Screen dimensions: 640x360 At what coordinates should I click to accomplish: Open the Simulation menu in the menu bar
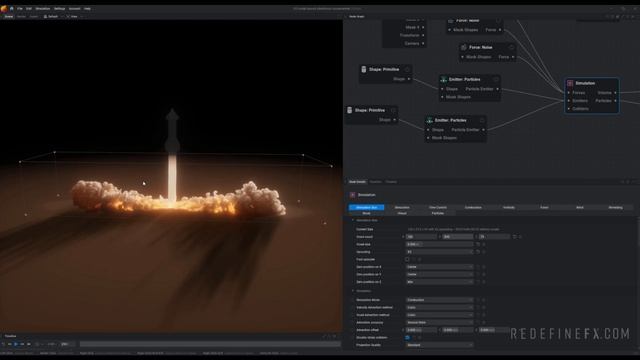tap(42, 9)
